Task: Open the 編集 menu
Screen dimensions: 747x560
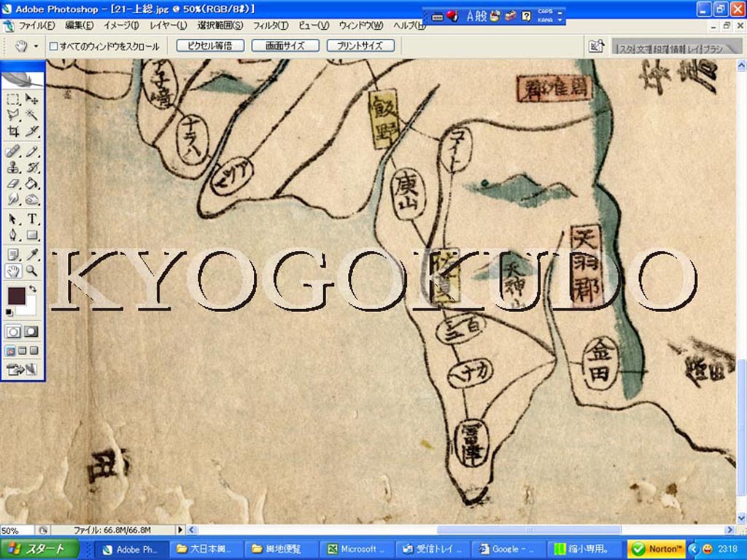Action: coord(79,26)
